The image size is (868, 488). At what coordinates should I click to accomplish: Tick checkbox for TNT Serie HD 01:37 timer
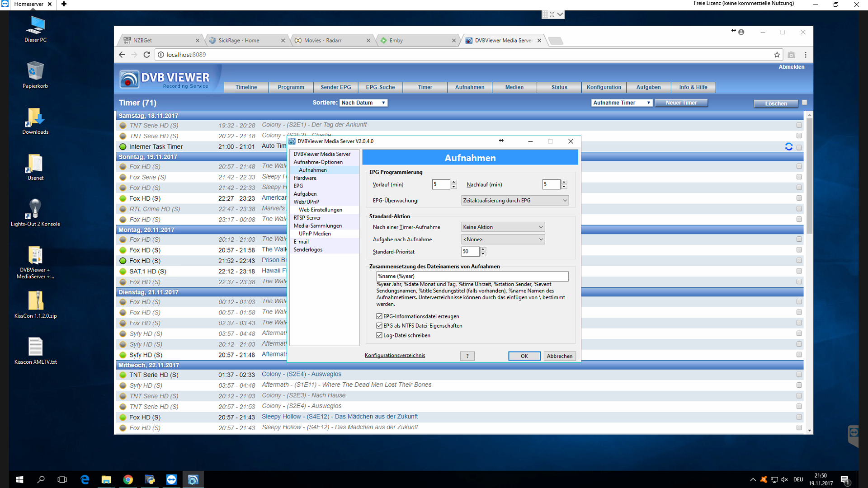pyautogui.click(x=799, y=375)
